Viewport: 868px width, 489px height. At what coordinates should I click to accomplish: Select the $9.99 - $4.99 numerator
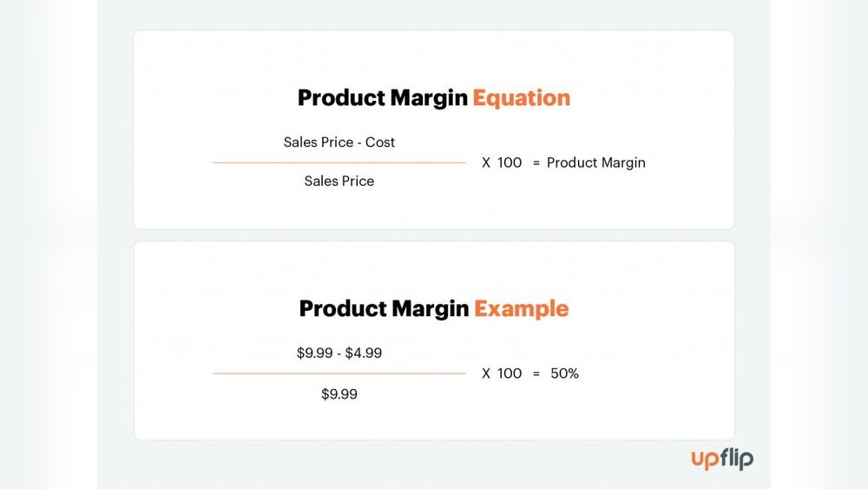[x=339, y=354]
